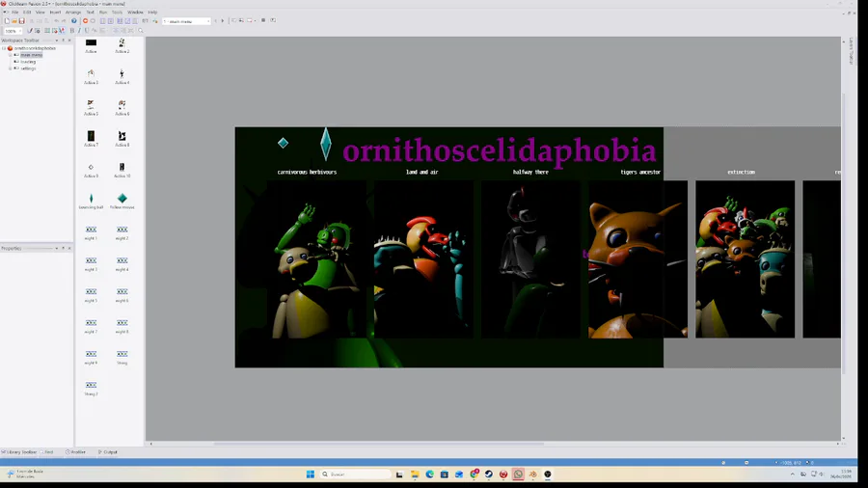
Task: Click the Open folder toolbar icon
Action: coord(14,21)
